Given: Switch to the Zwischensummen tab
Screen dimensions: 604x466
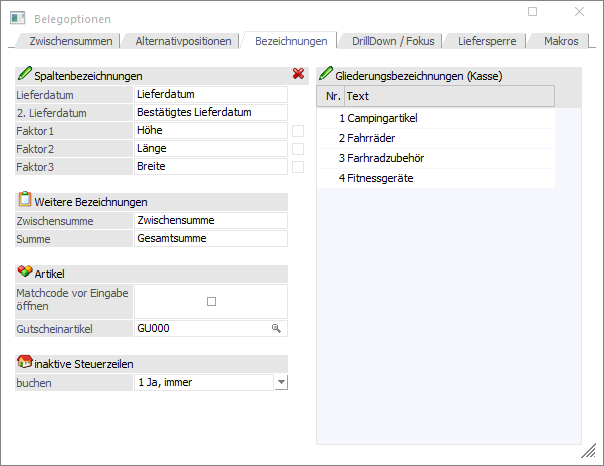Looking at the screenshot, I should click(71, 41).
